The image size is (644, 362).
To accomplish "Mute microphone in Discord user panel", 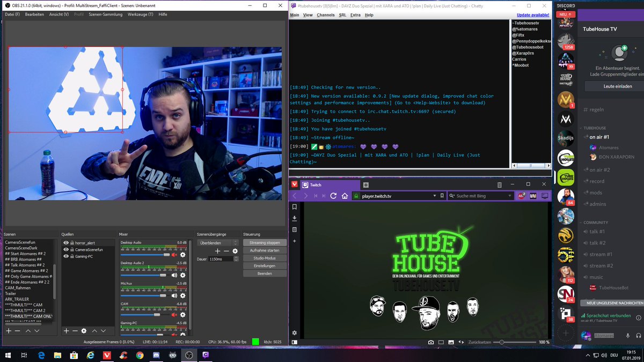I will point(627,335).
